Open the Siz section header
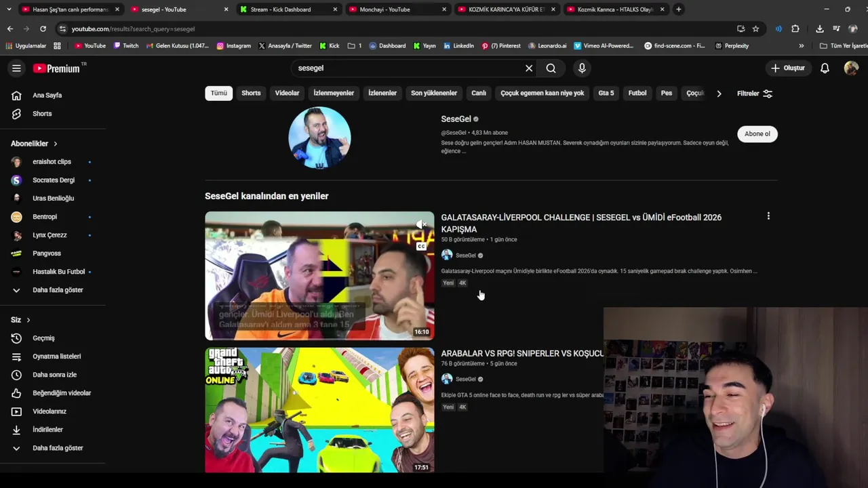 point(20,320)
